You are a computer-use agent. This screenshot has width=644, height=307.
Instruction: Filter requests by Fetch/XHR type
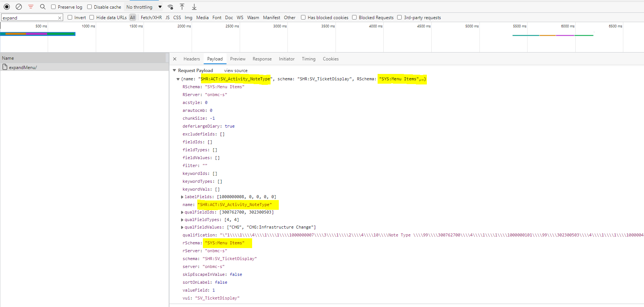tap(151, 18)
